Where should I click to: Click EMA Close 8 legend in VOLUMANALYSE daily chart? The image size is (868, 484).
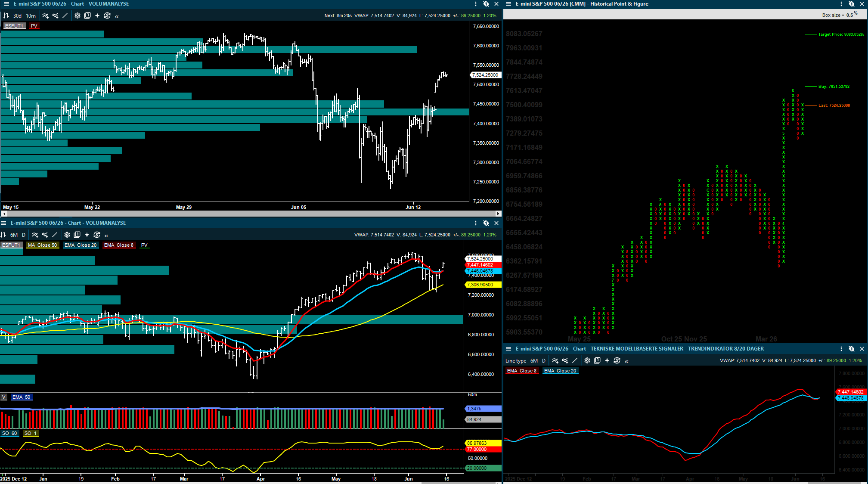(x=119, y=245)
